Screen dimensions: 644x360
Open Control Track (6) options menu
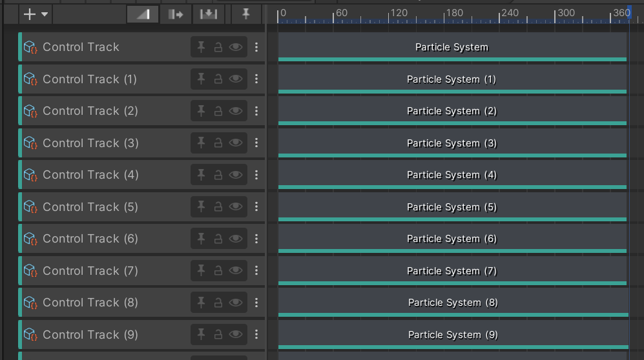point(256,239)
